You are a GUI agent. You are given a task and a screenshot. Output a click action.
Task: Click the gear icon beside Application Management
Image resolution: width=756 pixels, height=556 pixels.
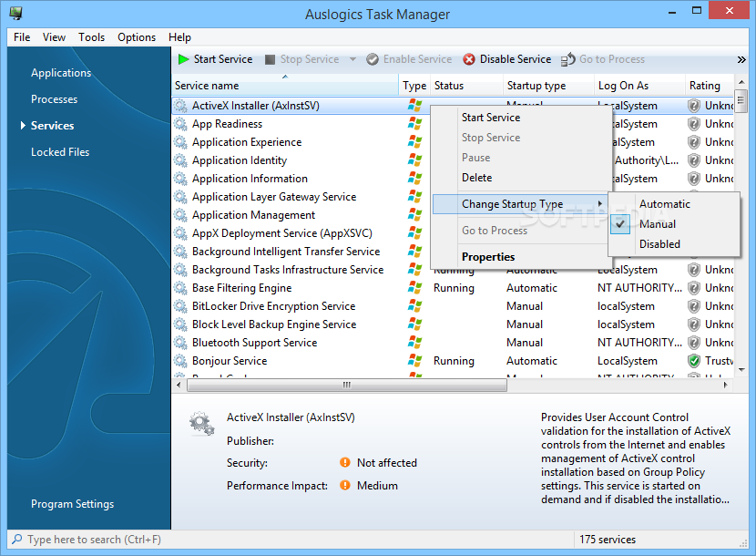(x=181, y=215)
